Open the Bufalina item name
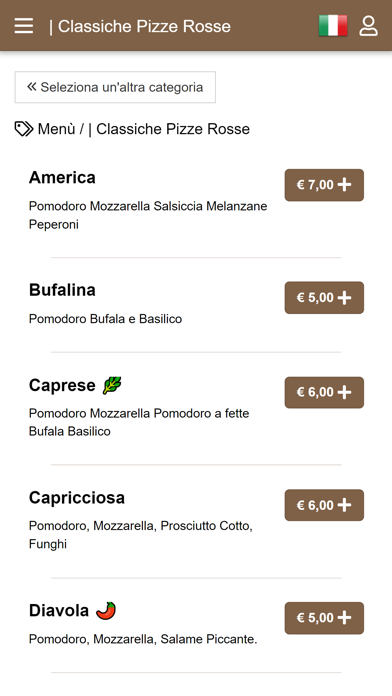This screenshot has height=696, width=392. click(x=62, y=290)
